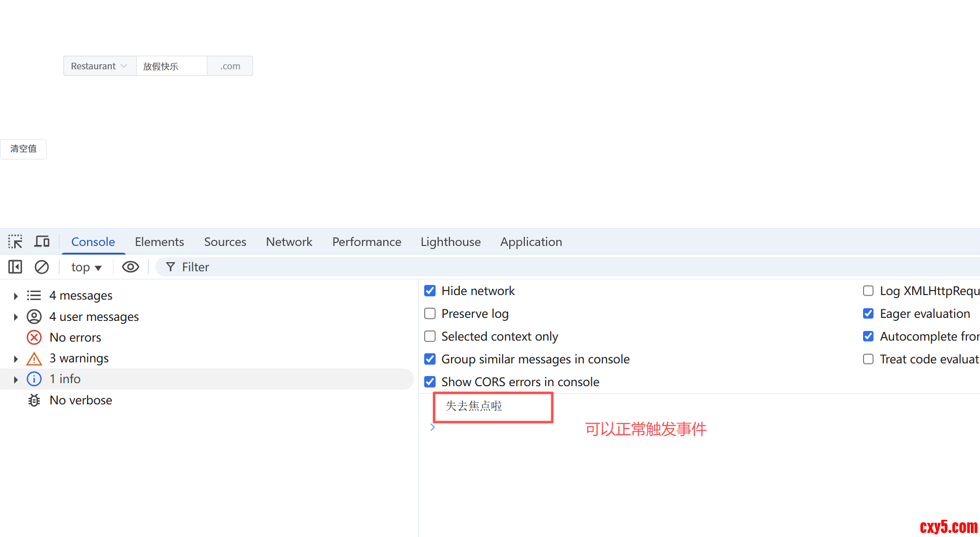Toggle the device toolbar icon
This screenshot has width=980, height=537.
click(x=42, y=242)
